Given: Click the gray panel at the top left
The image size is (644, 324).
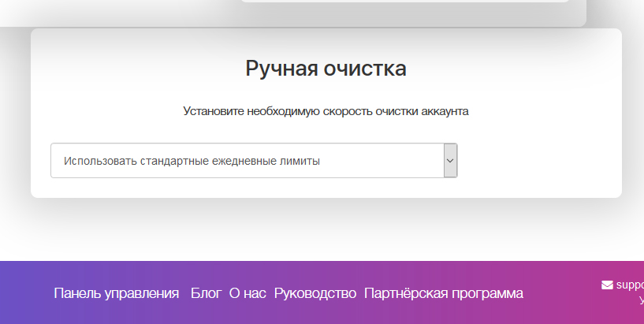Looking at the screenshot, I should pos(118,12).
